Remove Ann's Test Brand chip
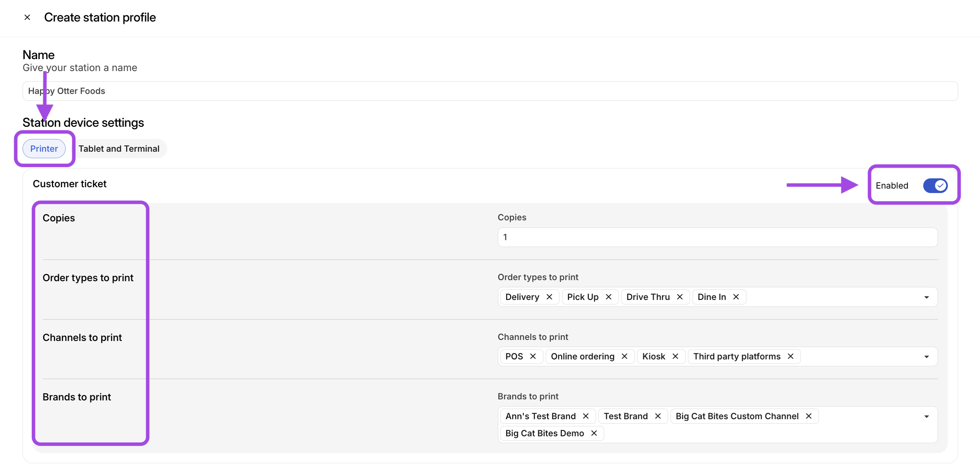 pos(586,416)
